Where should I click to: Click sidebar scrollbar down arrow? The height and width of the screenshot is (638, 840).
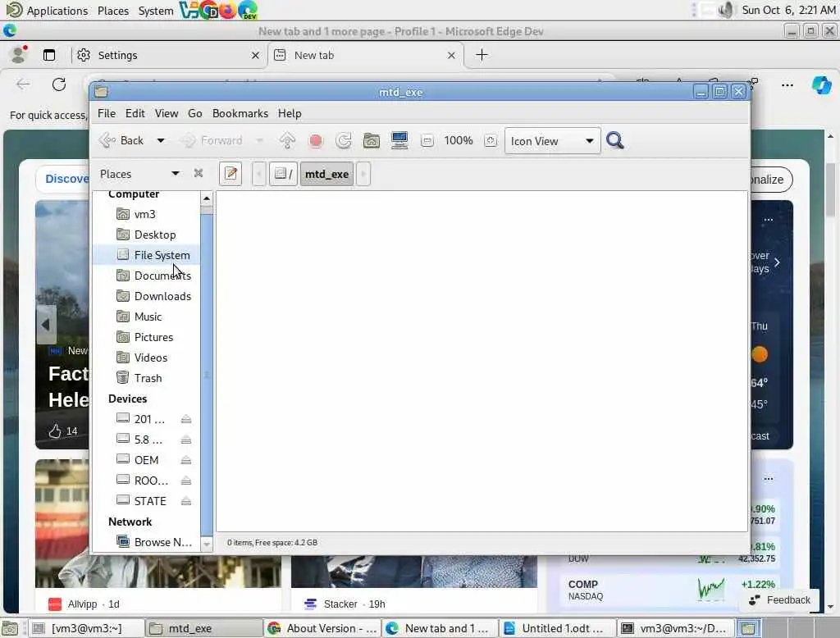[207, 545]
